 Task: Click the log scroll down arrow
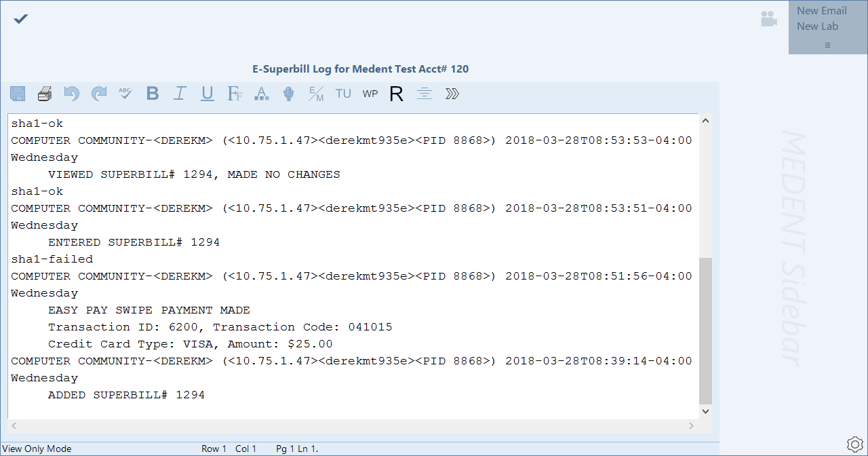(706, 411)
